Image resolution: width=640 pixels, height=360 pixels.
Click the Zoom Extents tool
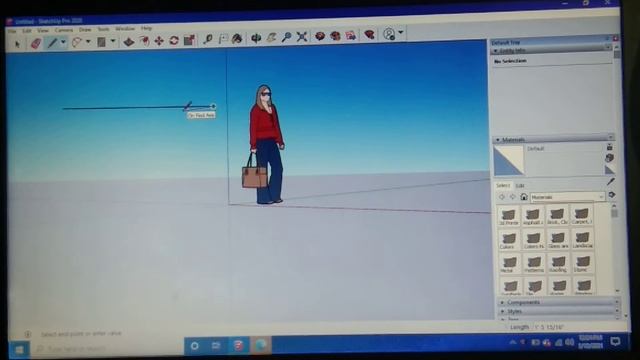point(302,37)
